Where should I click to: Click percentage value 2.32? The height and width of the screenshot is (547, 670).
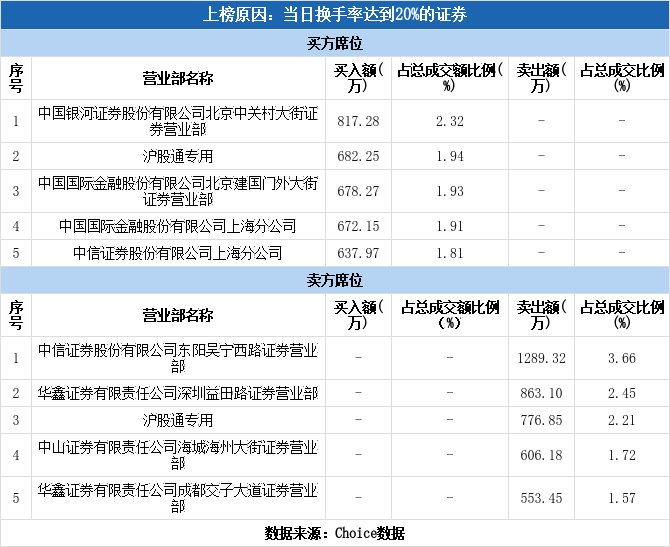[x=450, y=121]
